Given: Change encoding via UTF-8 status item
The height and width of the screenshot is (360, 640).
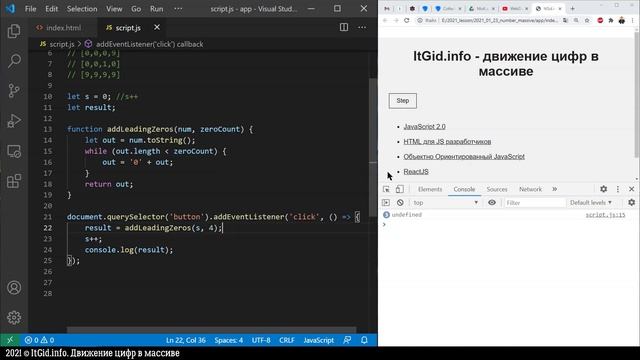Looking at the screenshot, I should click(x=261, y=340).
